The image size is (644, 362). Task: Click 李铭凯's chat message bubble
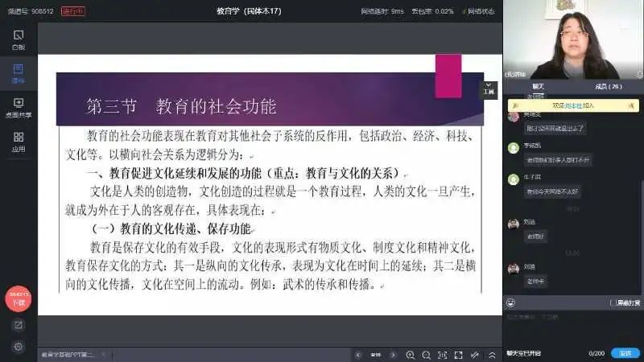point(558,160)
